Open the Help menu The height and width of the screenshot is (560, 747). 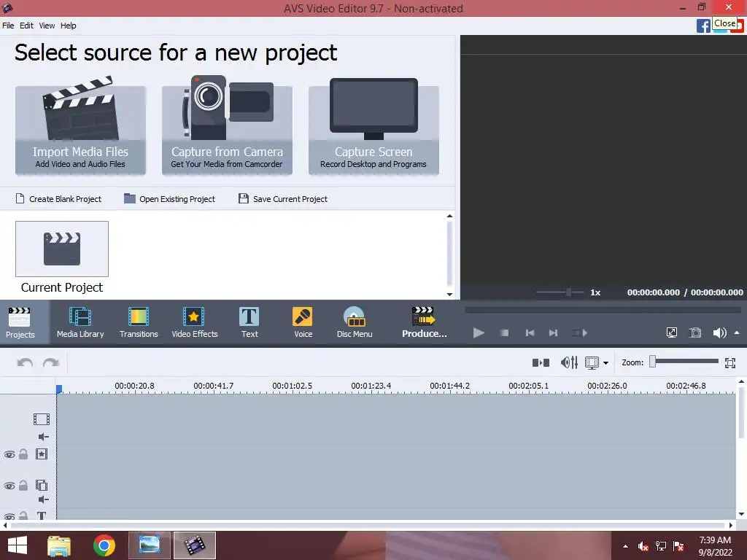68,26
